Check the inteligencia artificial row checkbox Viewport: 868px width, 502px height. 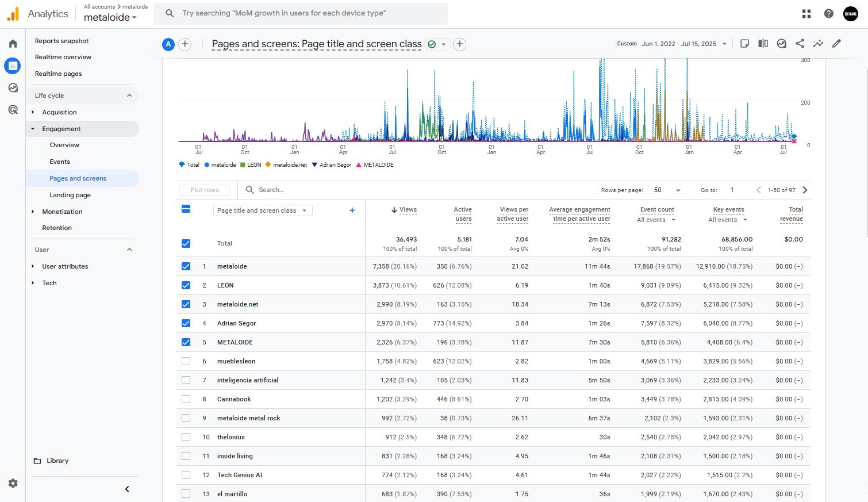[x=186, y=380]
